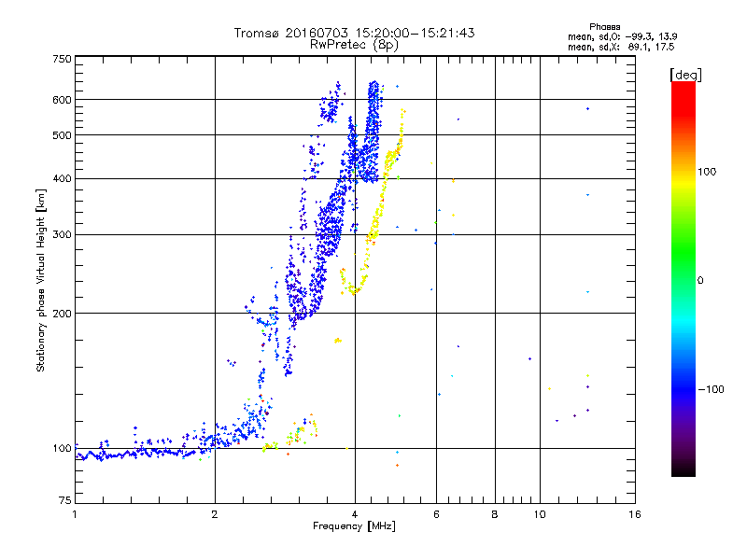Click the colorbar tick label '100'

707,172
